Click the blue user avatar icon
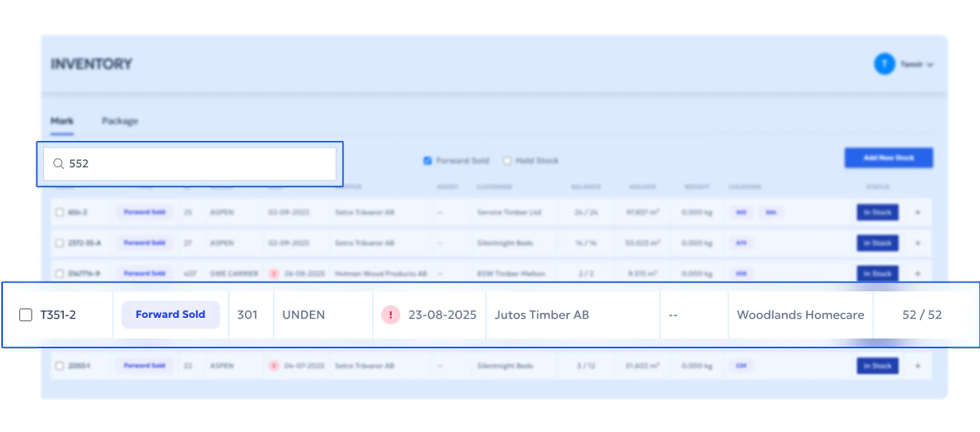Image resolution: width=980 pixels, height=432 pixels. click(884, 64)
